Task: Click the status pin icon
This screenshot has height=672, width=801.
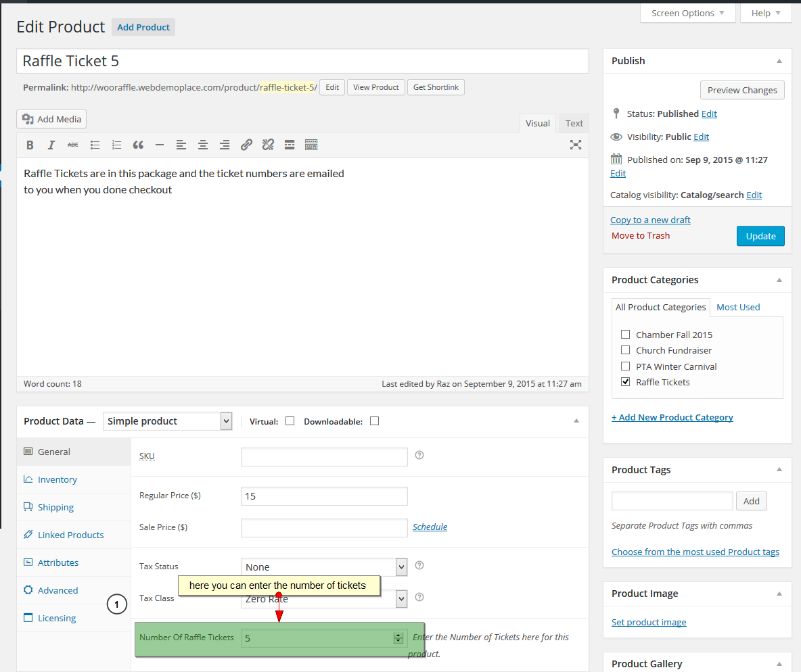Action: coord(616,114)
